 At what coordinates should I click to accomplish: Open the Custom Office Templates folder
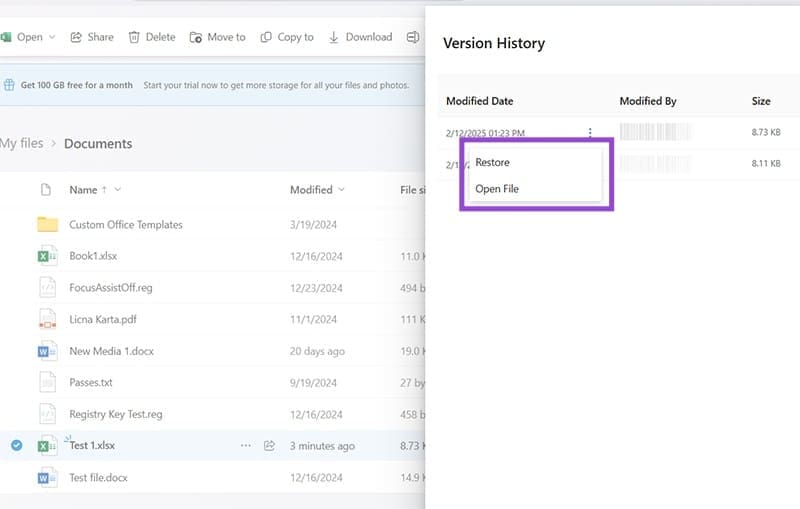click(x=126, y=224)
